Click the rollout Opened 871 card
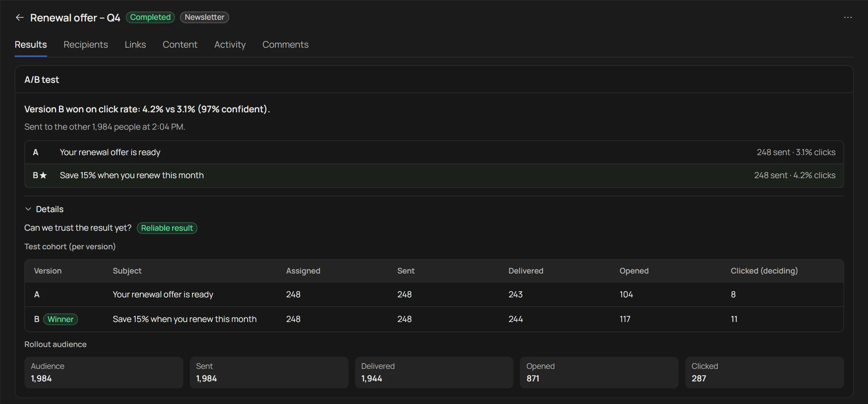This screenshot has width=868, height=404. click(599, 372)
